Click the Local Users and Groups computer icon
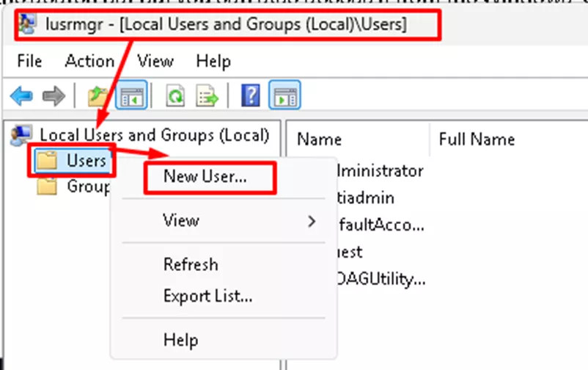Image resolution: width=588 pixels, height=370 pixels. pyautogui.click(x=21, y=135)
